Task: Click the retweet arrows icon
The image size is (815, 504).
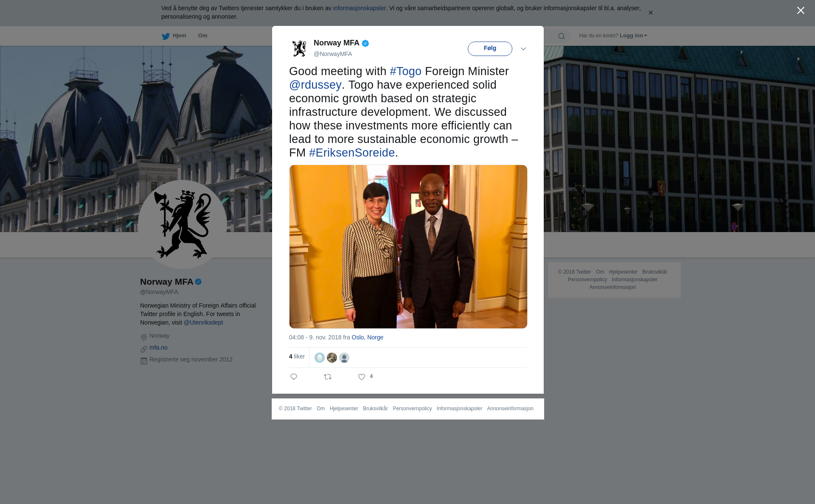Action: pyautogui.click(x=328, y=377)
